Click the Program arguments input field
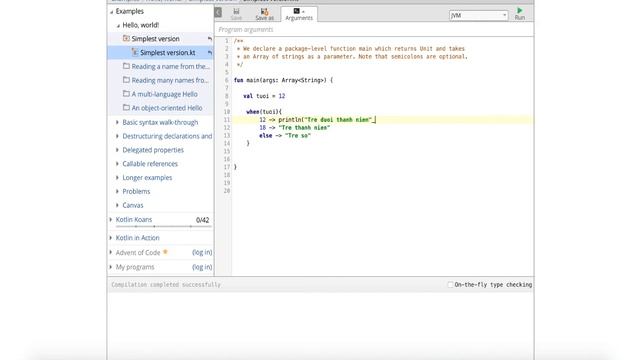Image resolution: width=640 pixels, height=360 pixels. point(374,29)
